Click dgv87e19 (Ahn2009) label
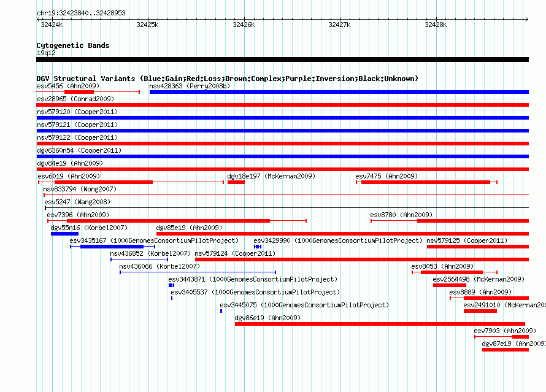Image resolution: width=546 pixels, height=392 pixels. coord(513,344)
